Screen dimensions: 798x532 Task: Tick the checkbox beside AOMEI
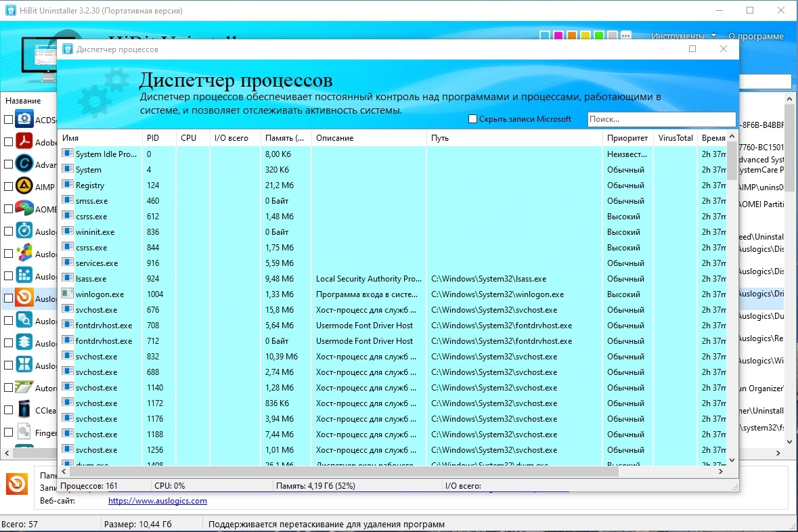click(8, 208)
